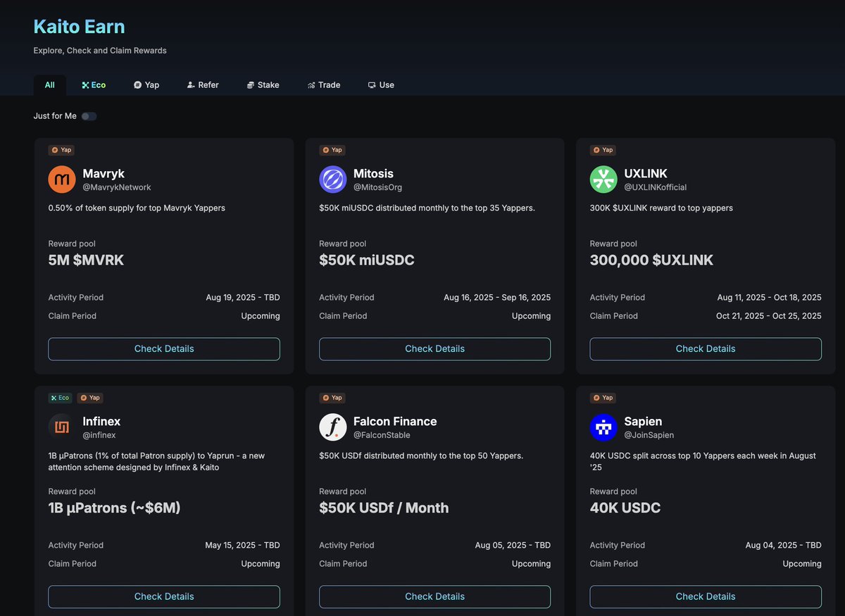Click the Yap tag on Falcon Finance card
The image size is (845, 616).
332,398
